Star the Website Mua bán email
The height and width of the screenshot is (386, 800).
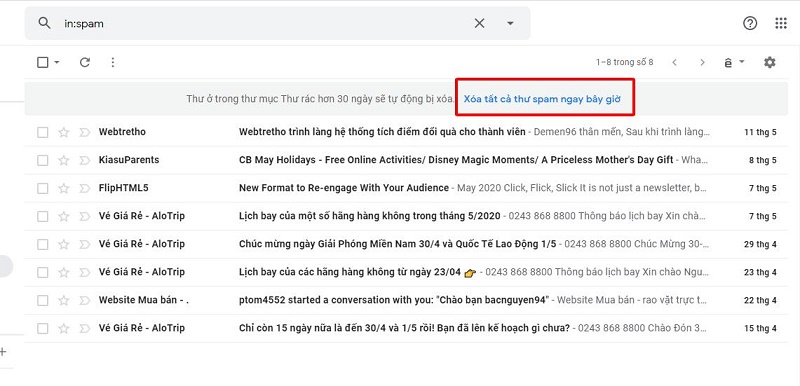(63, 301)
